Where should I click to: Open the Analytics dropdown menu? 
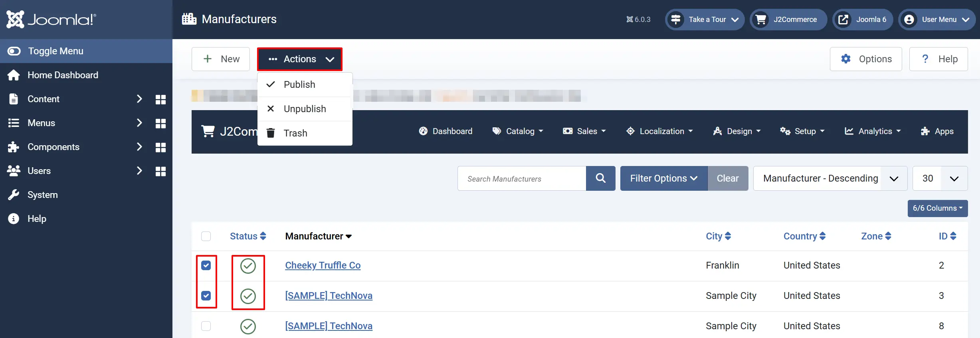pos(873,131)
